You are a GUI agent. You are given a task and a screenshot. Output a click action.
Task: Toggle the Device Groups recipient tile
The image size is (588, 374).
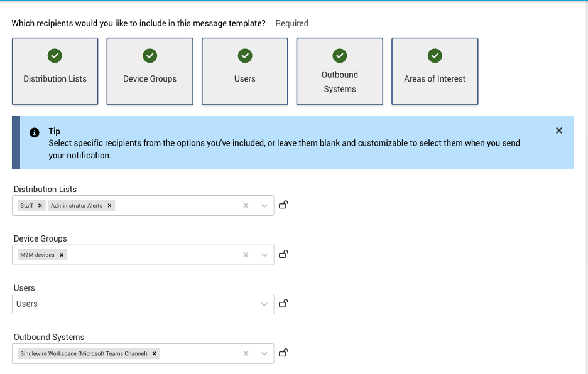pyautogui.click(x=150, y=71)
